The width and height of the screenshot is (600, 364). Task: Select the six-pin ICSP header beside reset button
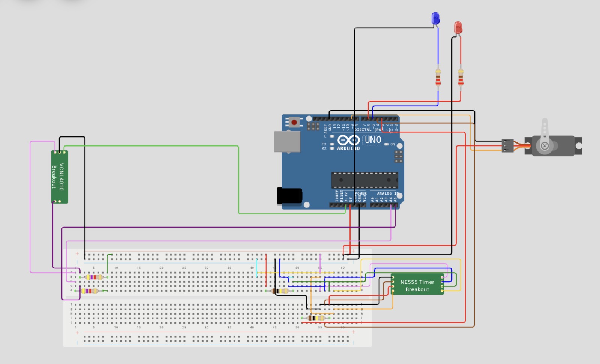313,126
